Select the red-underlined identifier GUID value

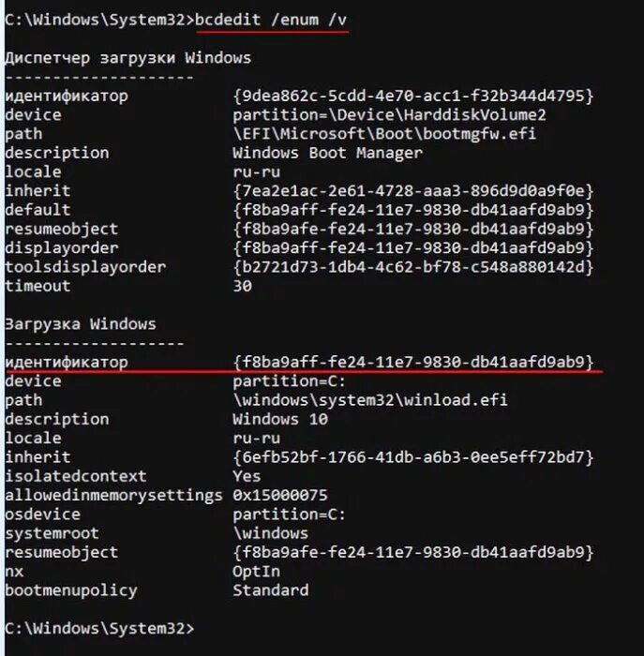click(412, 362)
